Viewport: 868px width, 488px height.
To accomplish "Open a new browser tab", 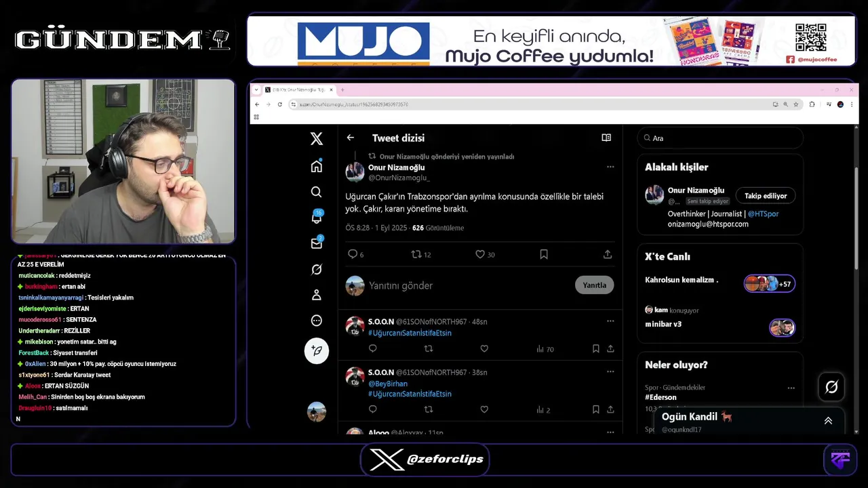I will coord(342,89).
